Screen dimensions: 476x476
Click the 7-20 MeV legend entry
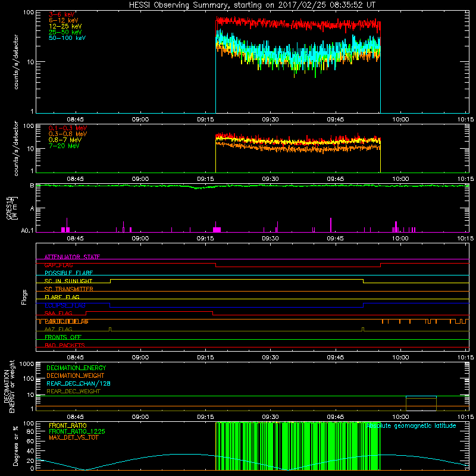click(x=64, y=146)
